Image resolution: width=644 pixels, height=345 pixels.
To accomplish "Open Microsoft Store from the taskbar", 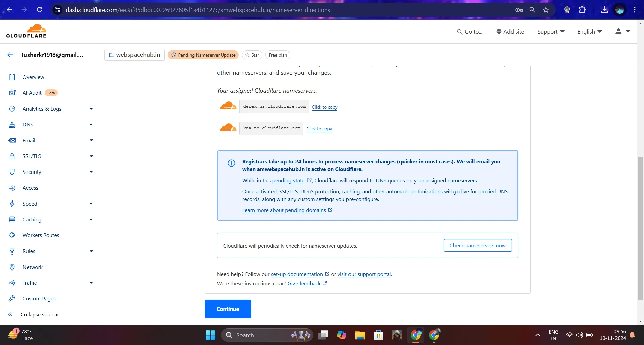I will coord(378,335).
